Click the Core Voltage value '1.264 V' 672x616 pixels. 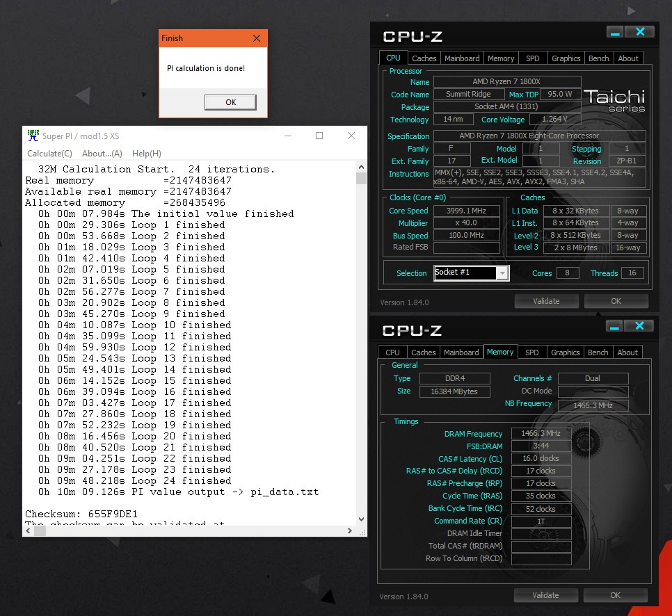555,119
